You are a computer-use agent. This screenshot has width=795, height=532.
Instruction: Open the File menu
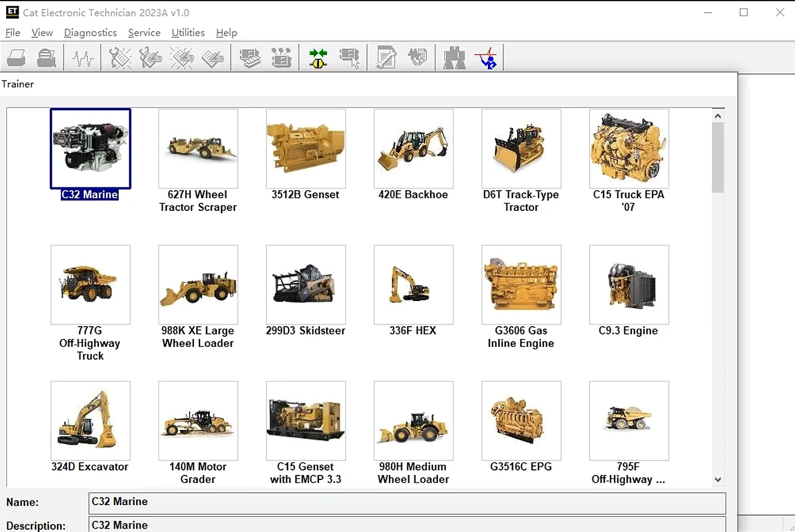(13, 32)
